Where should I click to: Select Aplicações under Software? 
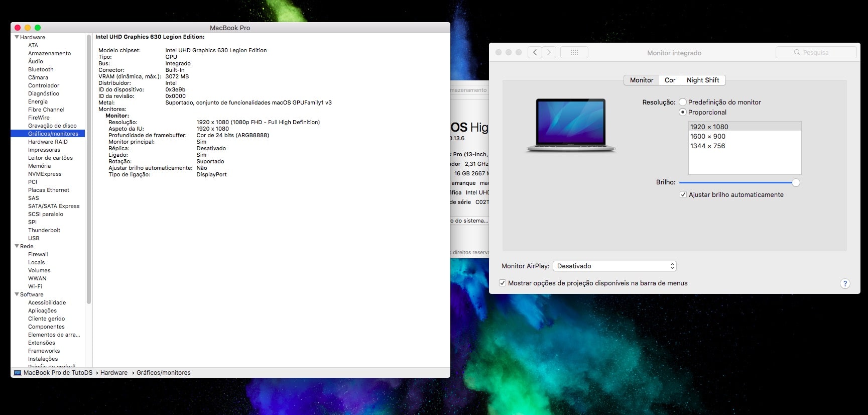coord(42,310)
